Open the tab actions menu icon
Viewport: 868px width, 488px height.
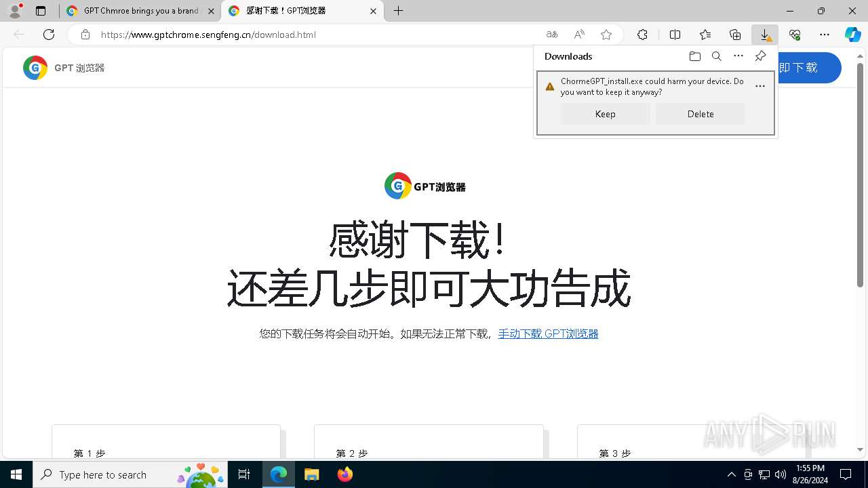tap(41, 11)
